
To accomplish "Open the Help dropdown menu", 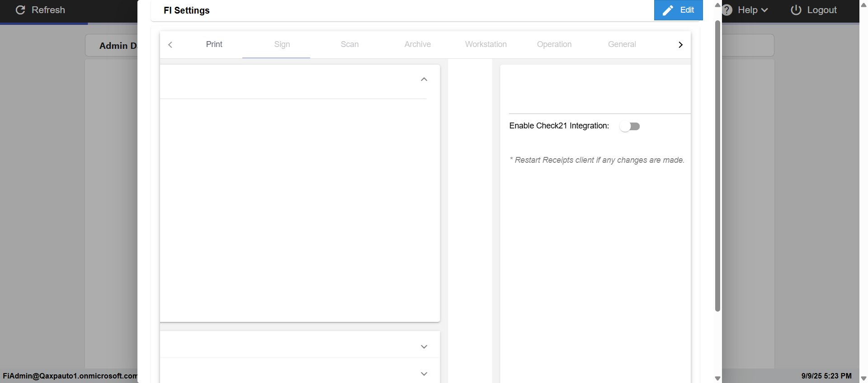I will point(753,10).
